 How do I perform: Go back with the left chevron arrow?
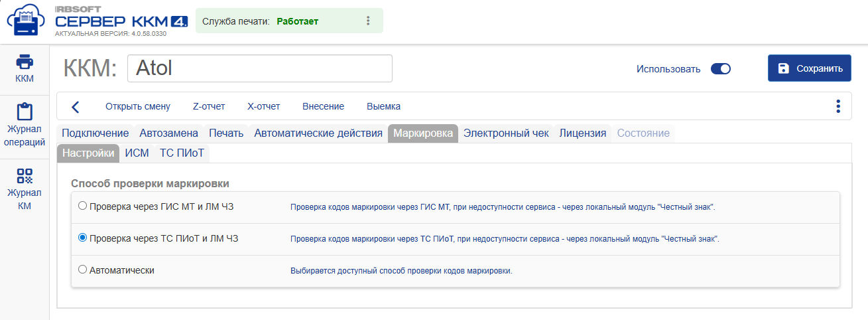76,106
